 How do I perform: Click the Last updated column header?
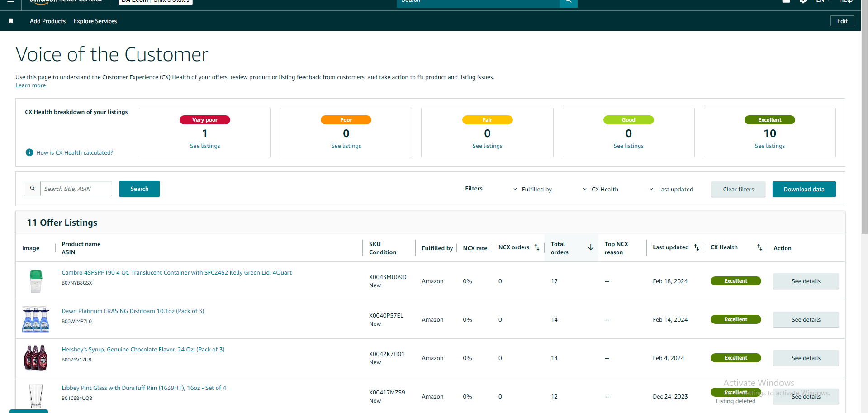tap(670, 247)
